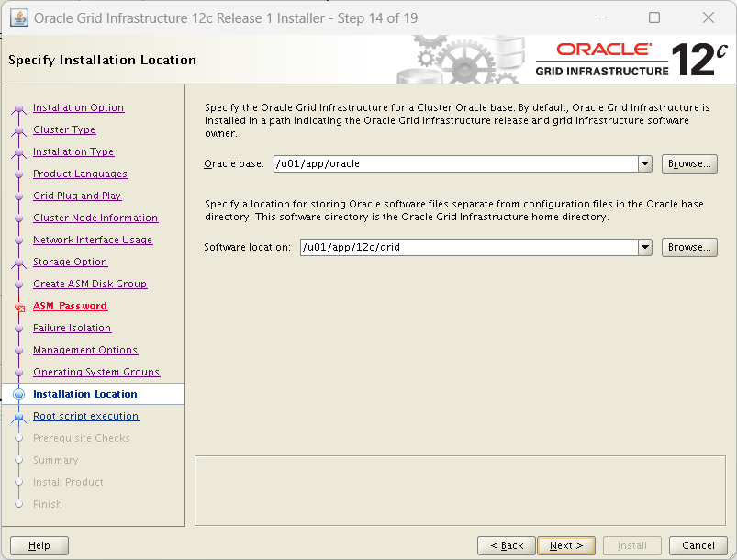
Task: Open Storage Option step
Action: [70, 262]
